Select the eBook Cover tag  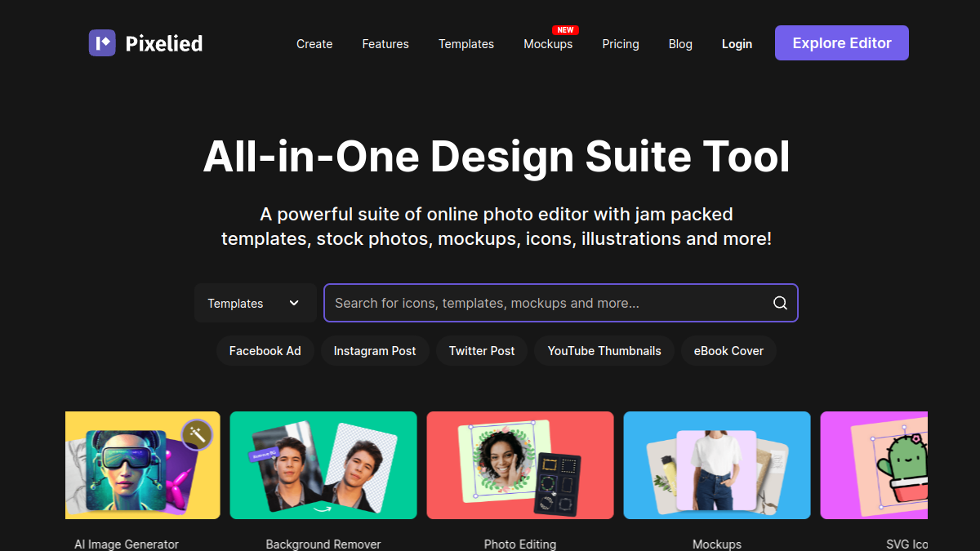pyautogui.click(x=728, y=351)
